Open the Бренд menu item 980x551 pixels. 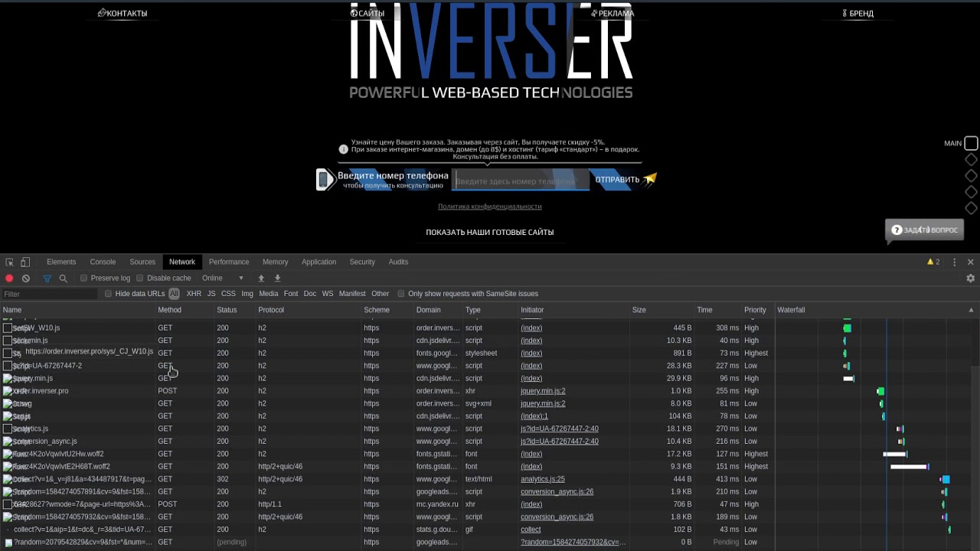857,13
